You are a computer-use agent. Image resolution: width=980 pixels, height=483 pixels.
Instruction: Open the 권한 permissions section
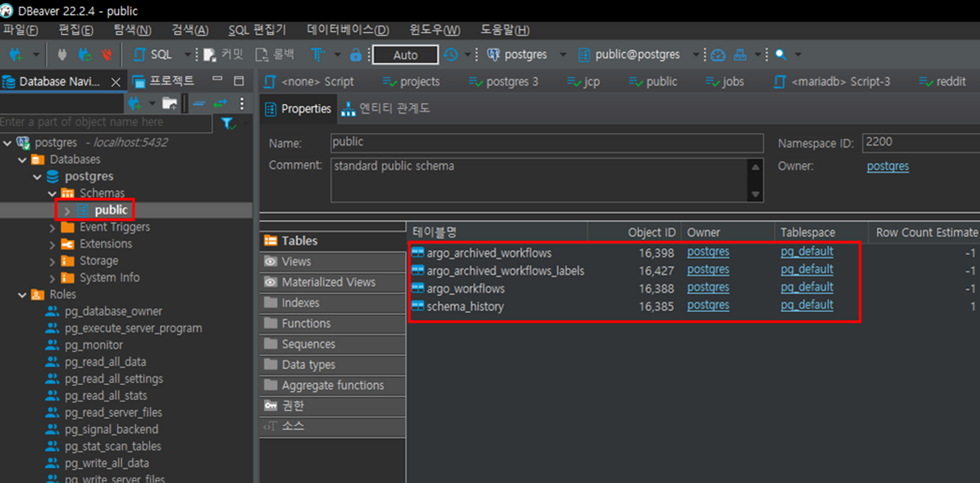coord(332,406)
